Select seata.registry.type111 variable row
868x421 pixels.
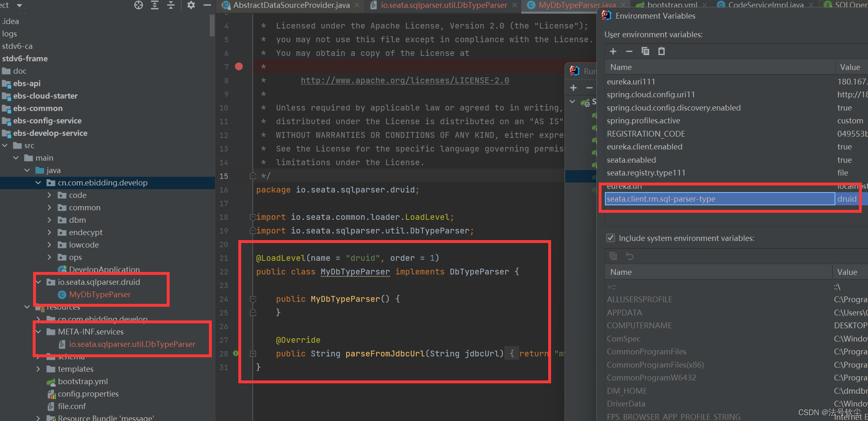pyautogui.click(x=736, y=173)
